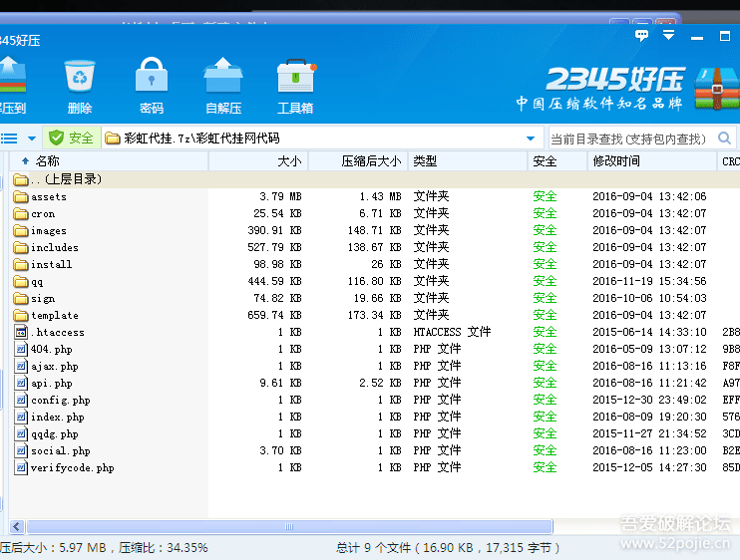Image resolution: width=740 pixels, height=560 pixels.
Task: Sort by the 安全 column header
Action: (557, 161)
